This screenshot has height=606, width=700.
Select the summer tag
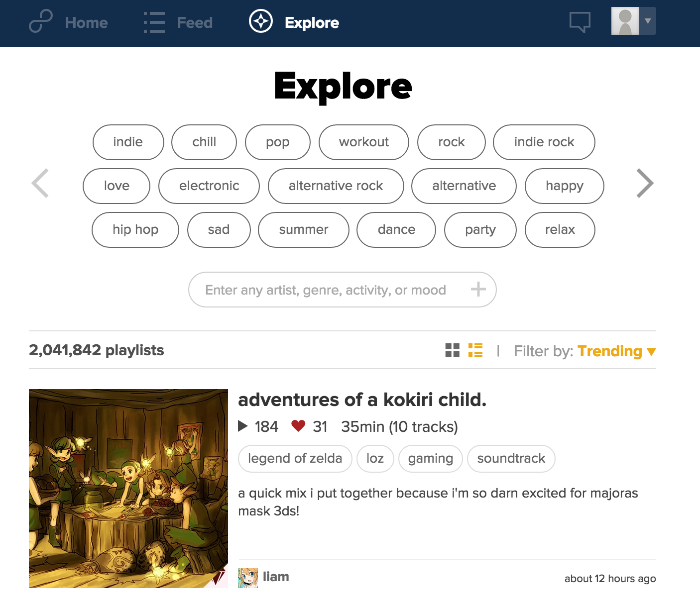point(304,230)
